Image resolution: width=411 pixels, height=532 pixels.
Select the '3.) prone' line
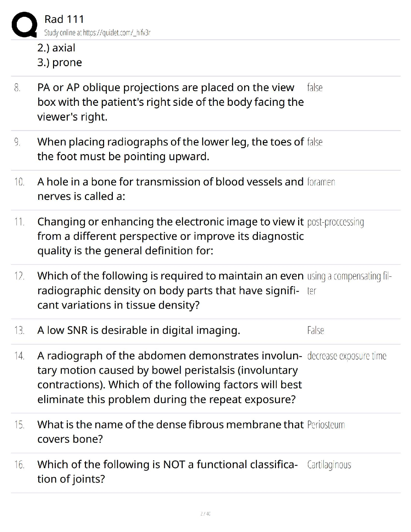point(60,62)
